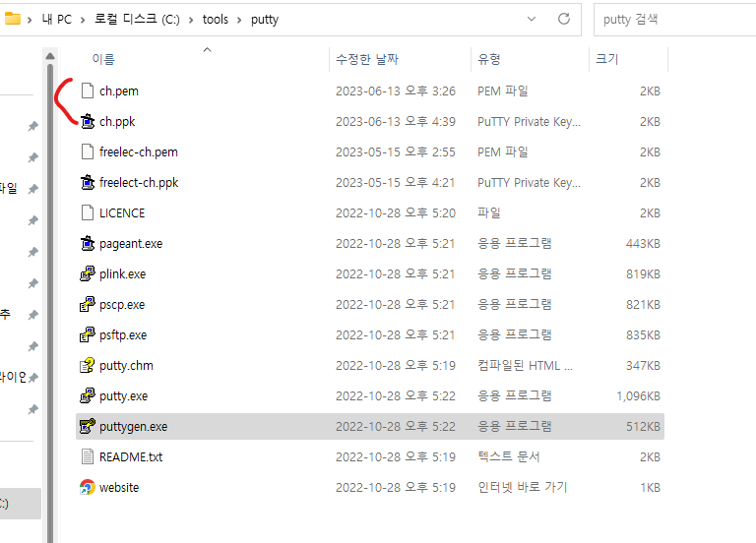Screen dimensions: 756x543
Task: Select the website shortcut name
Action: coord(119,488)
